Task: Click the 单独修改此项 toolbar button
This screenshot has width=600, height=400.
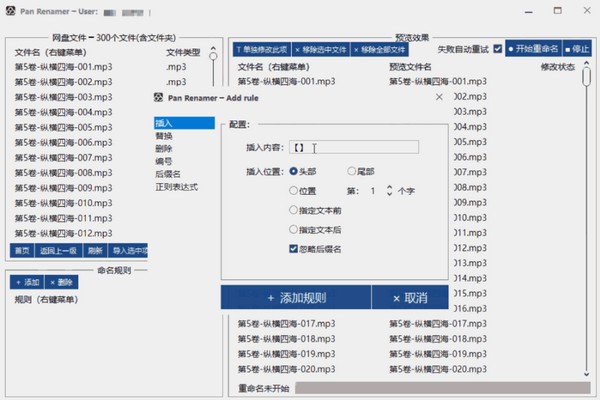Action: 261,48
